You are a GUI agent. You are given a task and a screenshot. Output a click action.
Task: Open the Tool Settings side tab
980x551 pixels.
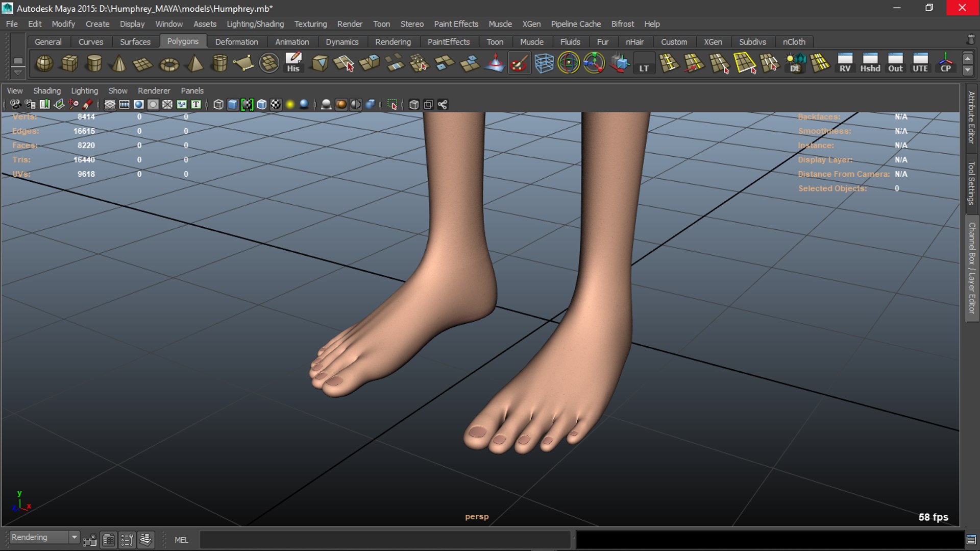pyautogui.click(x=971, y=183)
